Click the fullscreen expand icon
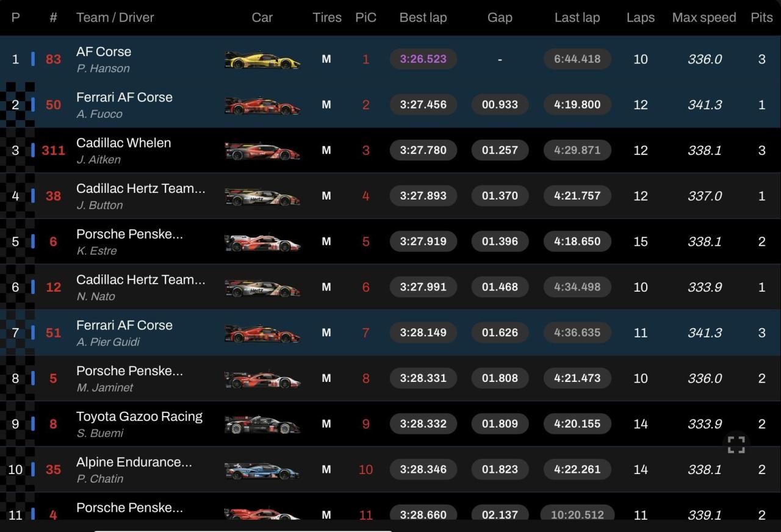This screenshot has height=532, width=781. pyautogui.click(x=736, y=445)
